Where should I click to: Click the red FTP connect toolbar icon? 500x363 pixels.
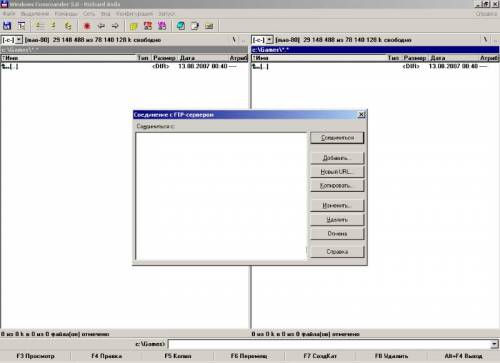[x=148, y=26]
